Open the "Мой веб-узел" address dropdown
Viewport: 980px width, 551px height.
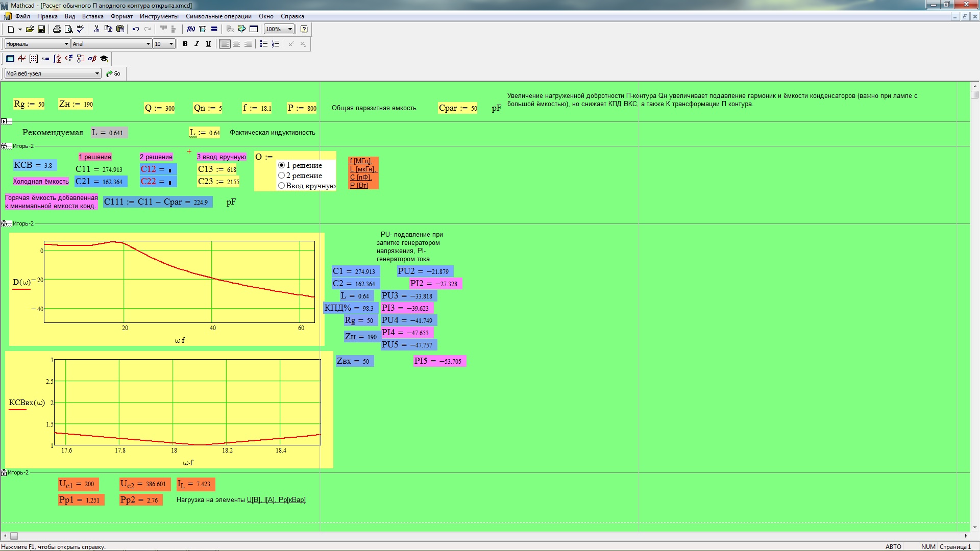point(97,73)
